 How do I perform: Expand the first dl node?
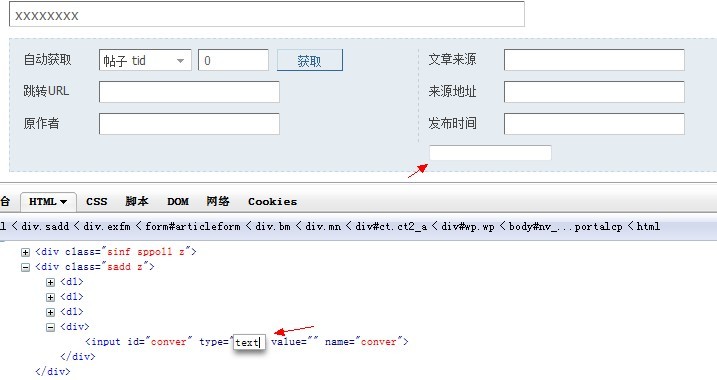50,282
